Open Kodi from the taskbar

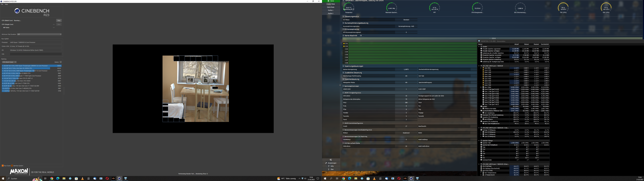tap(70, 178)
